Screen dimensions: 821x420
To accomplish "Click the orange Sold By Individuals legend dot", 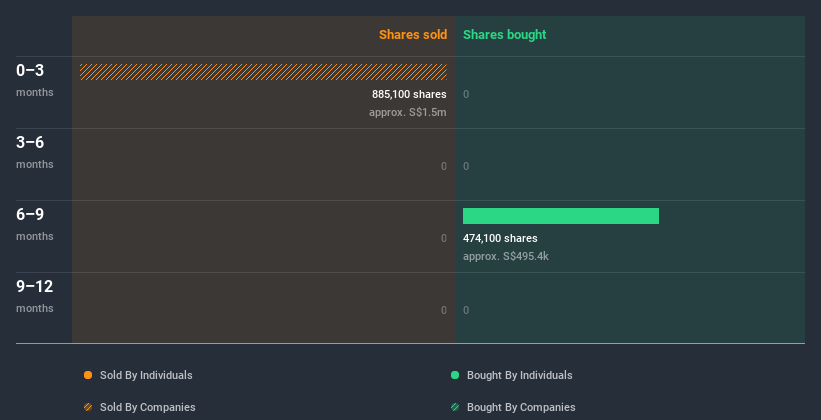I will point(88,375).
